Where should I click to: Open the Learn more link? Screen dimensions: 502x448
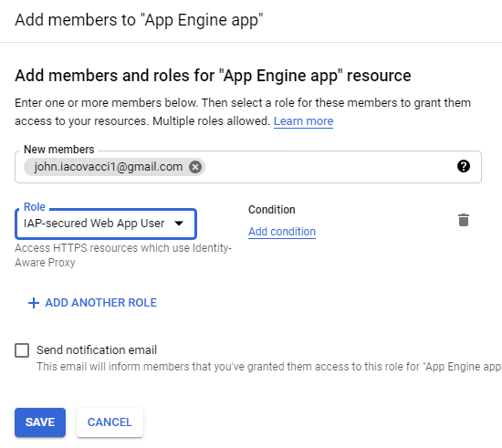point(303,121)
